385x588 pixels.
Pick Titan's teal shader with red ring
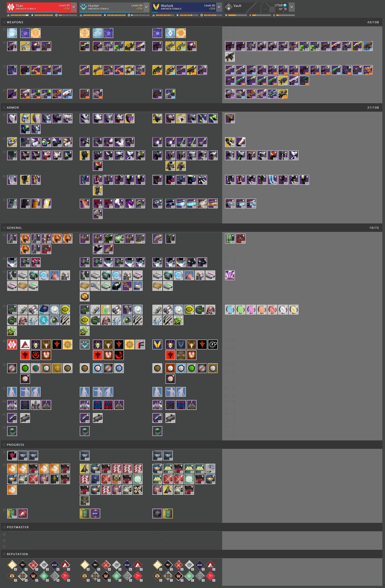[x=36, y=368]
